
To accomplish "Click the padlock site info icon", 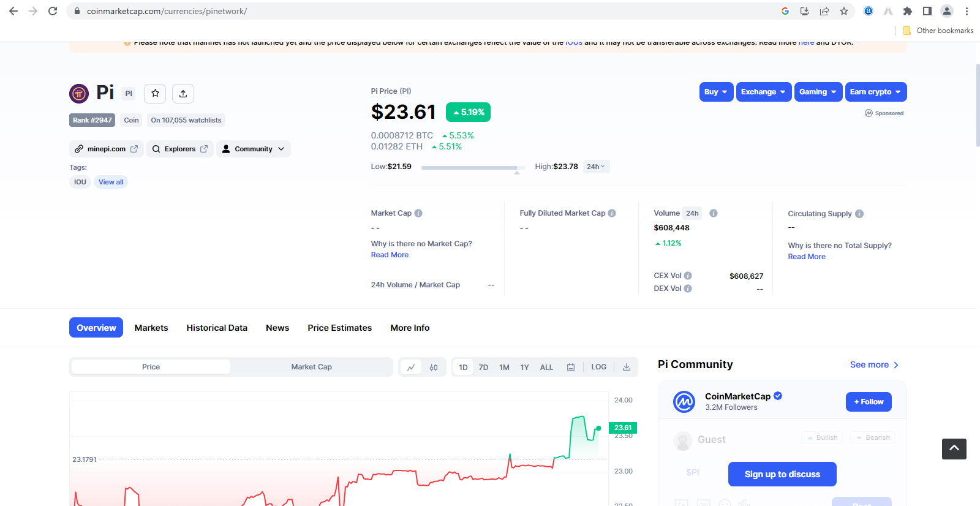I will point(77,11).
